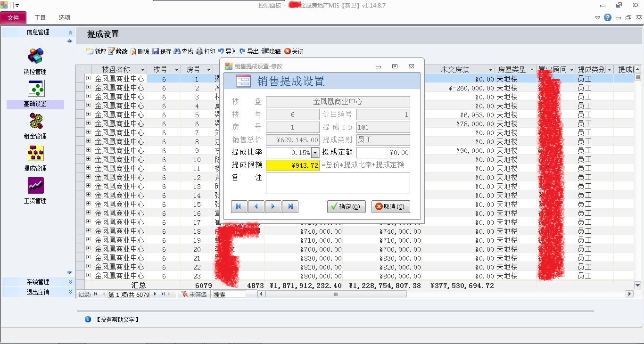Expand the row for room 10

[x=88, y=159]
